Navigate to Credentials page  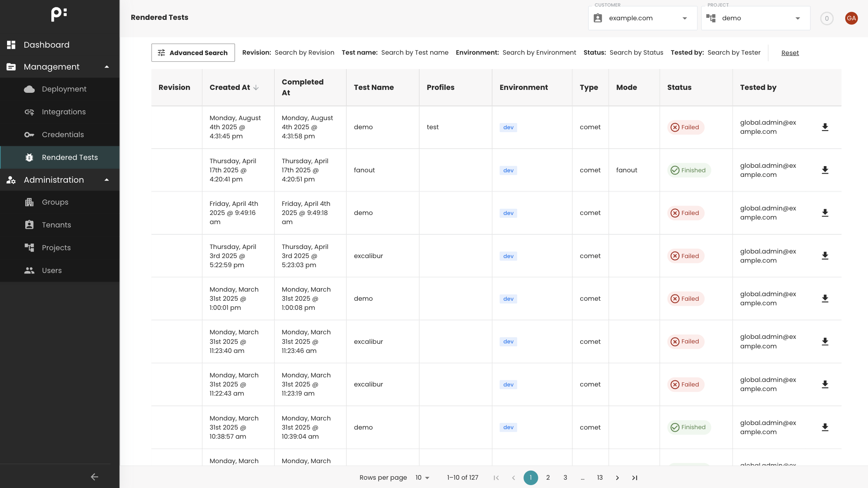tap(63, 135)
